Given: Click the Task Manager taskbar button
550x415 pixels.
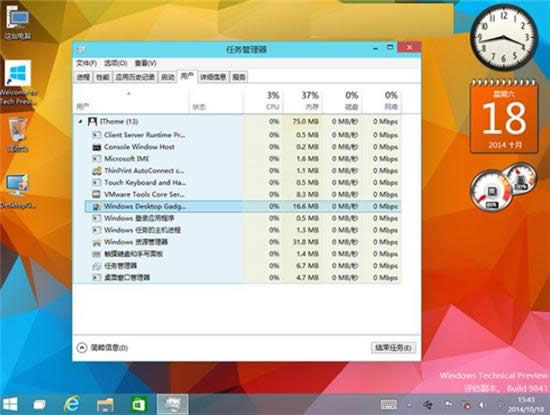Looking at the screenshot, I should coord(172,404).
